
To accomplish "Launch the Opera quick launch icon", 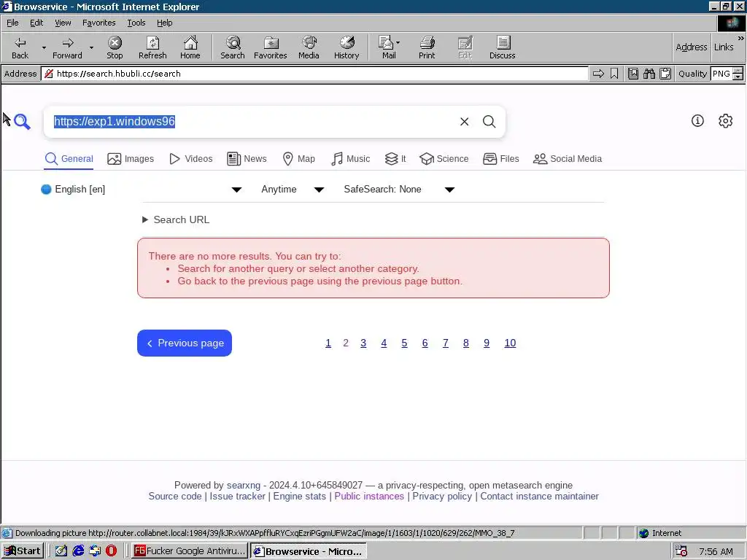I will 111,551.
